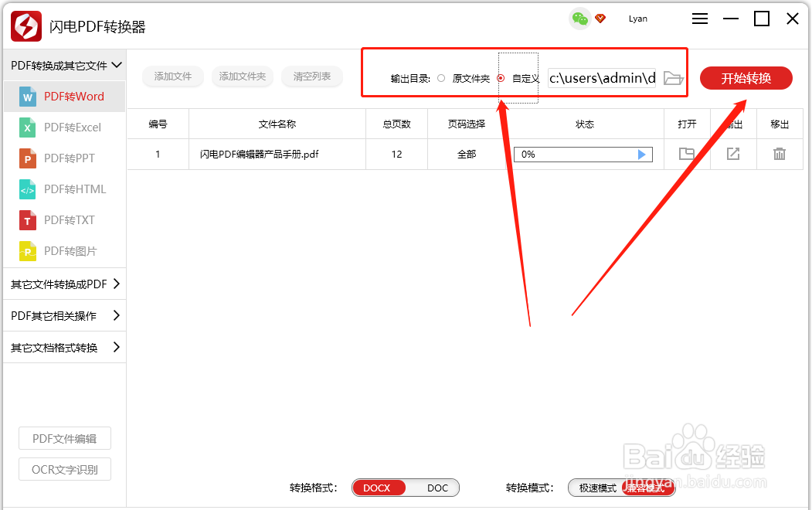812x510 pixels.
Task: Click the 0% progress bar
Action: click(x=583, y=155)
